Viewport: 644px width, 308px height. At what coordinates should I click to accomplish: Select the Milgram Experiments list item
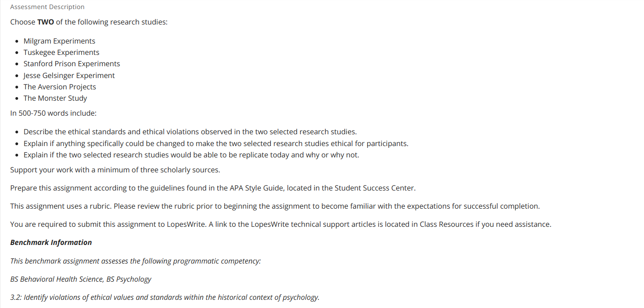click(x=59, y=41)
